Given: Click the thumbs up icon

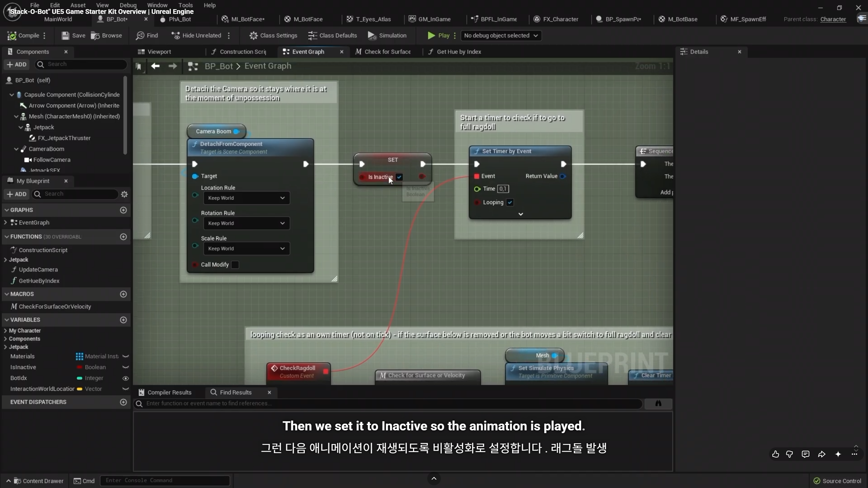Looking at the screenshot, I should point(775,454).
